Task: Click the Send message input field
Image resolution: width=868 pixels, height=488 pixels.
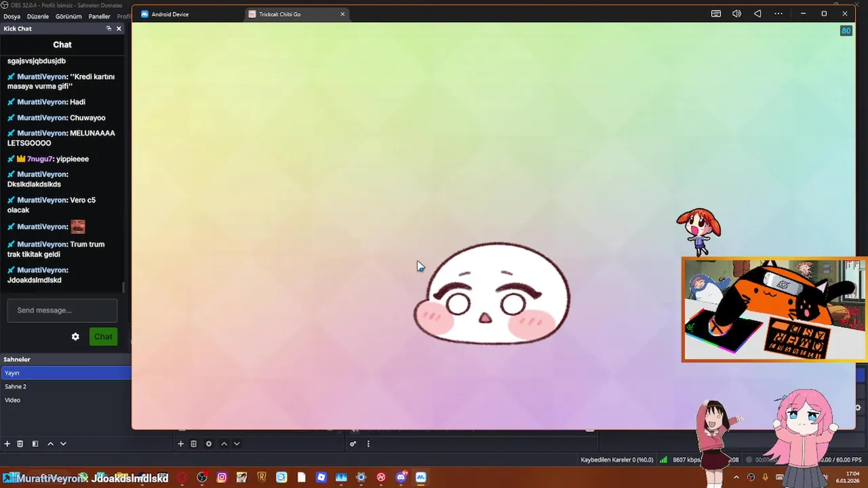Action: [x=62, y=310]
